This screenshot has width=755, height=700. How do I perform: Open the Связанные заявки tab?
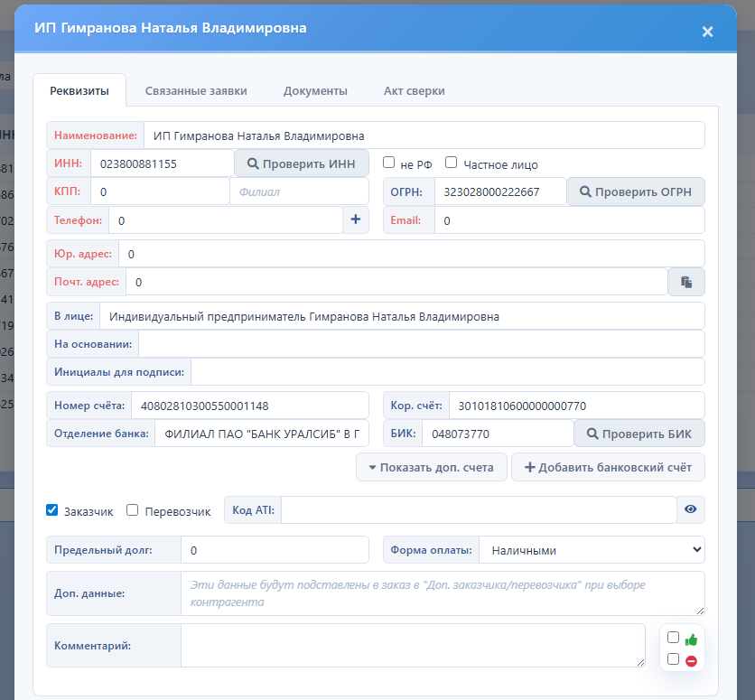click(196, 90)
